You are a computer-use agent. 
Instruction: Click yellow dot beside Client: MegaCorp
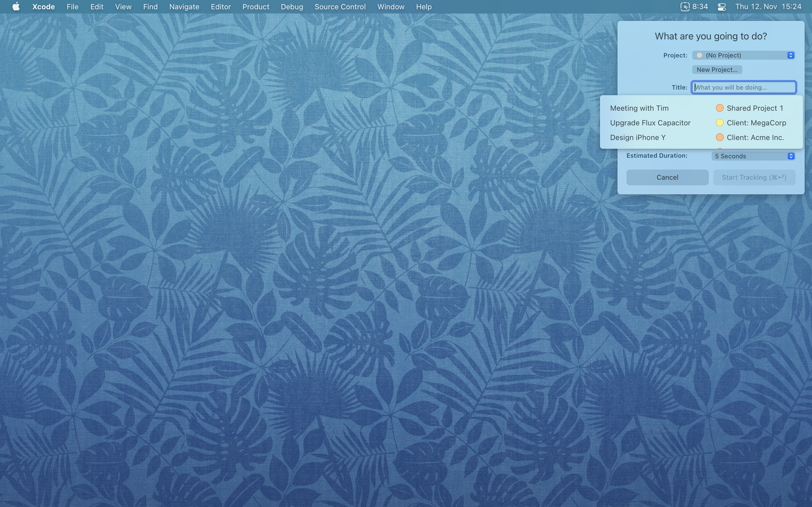(720, 123)
